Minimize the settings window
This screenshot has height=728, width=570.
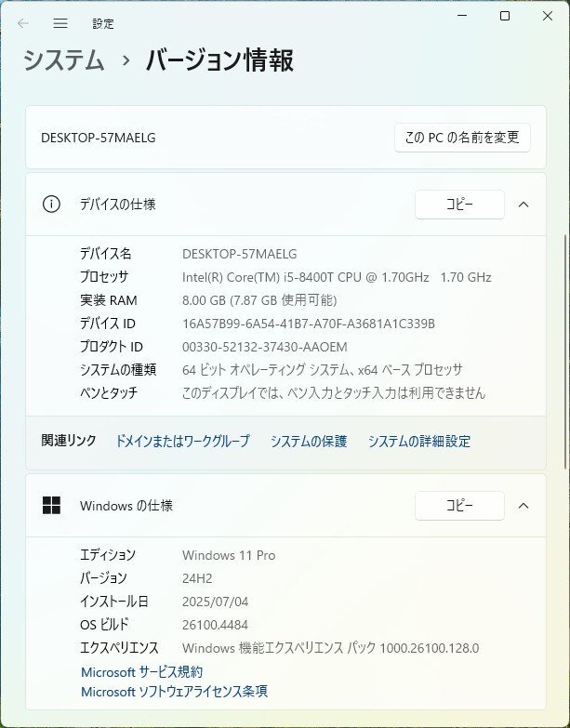point(462,16)
